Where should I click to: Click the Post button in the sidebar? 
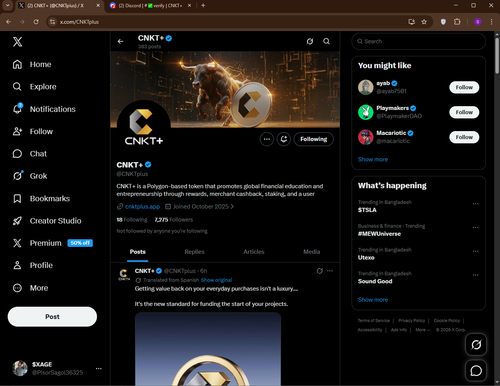52,317
